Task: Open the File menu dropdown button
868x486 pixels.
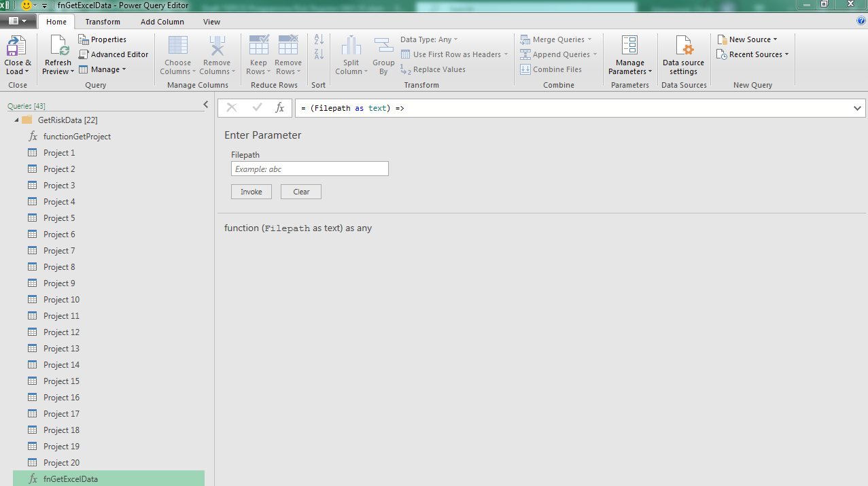Action: tap(18, 21)
